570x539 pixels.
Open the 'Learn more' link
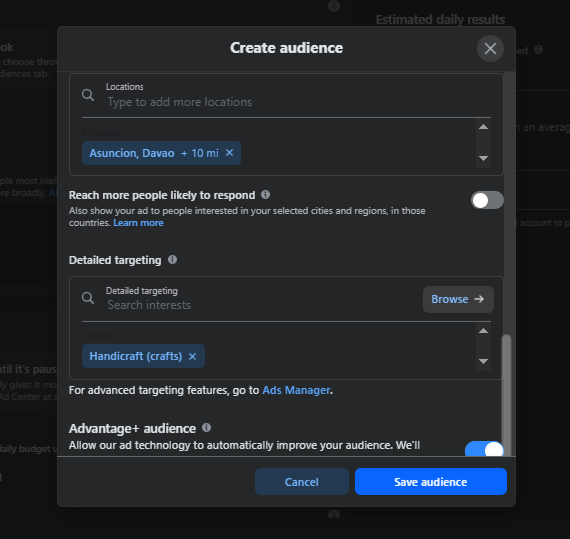tap(138, 223)
